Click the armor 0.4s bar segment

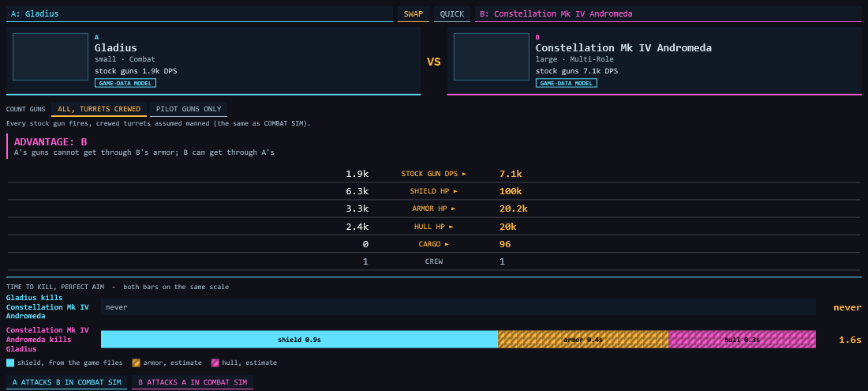click(x=583, y=340)
